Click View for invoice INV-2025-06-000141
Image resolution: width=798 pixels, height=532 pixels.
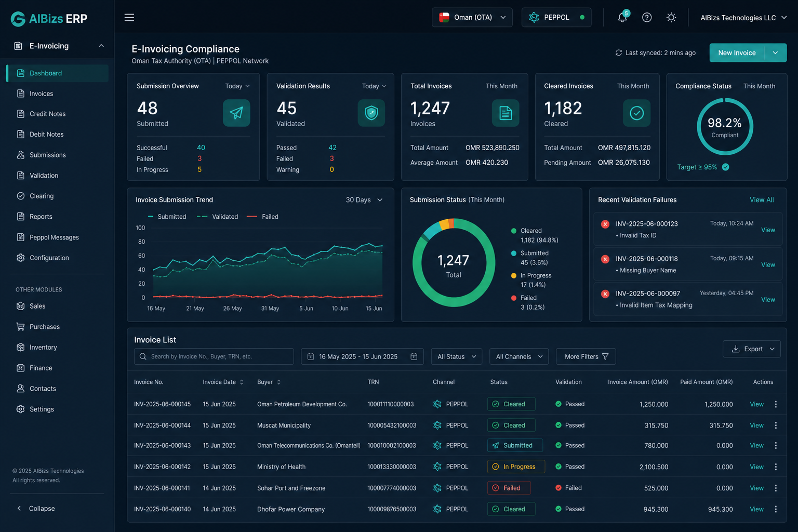coord(756,488)
